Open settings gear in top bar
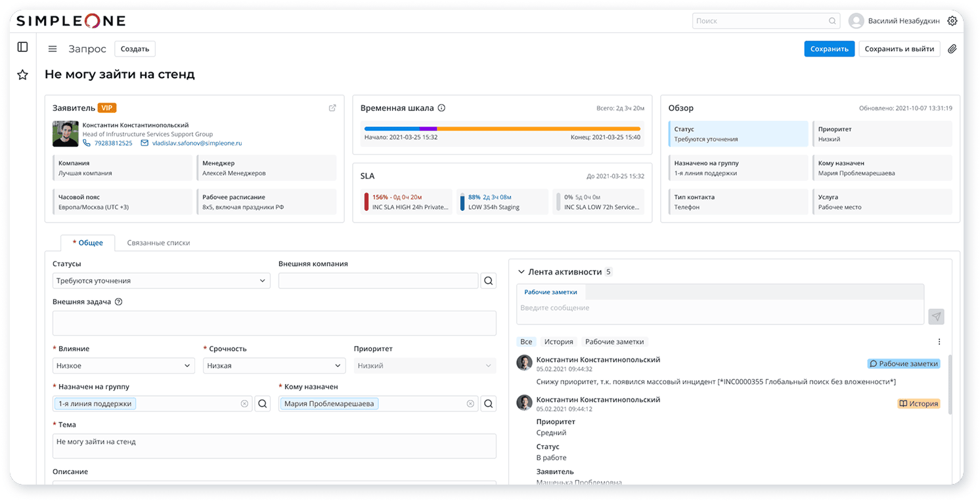The height and width of the screenshot is (501, 980). click(x=952, y=21)
